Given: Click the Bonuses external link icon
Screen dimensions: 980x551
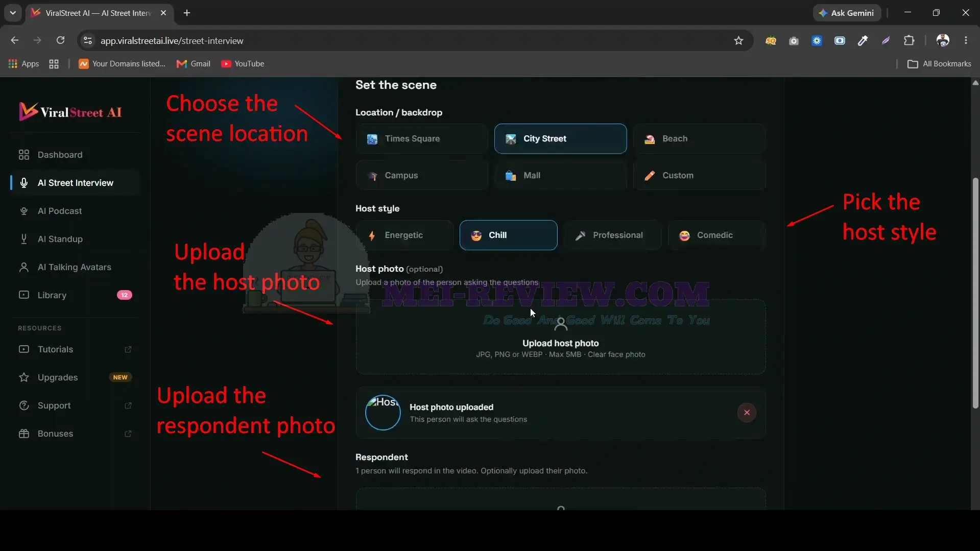Looking at the screenshot, I should (x=128, y=434).
